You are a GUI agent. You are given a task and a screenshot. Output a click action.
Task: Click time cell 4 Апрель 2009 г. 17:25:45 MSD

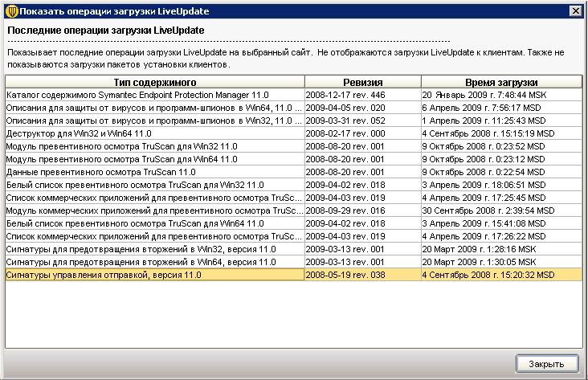click(x=502, y=198)
